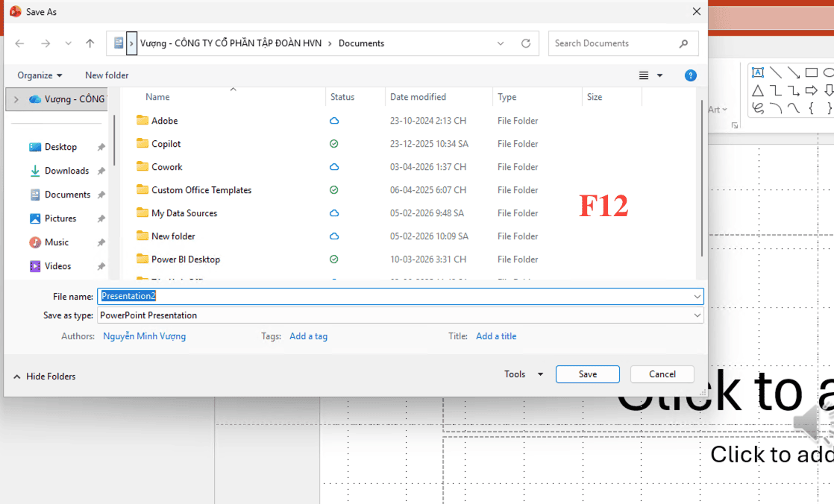Click the Save button
834x504 pixels.
[588, 374]
